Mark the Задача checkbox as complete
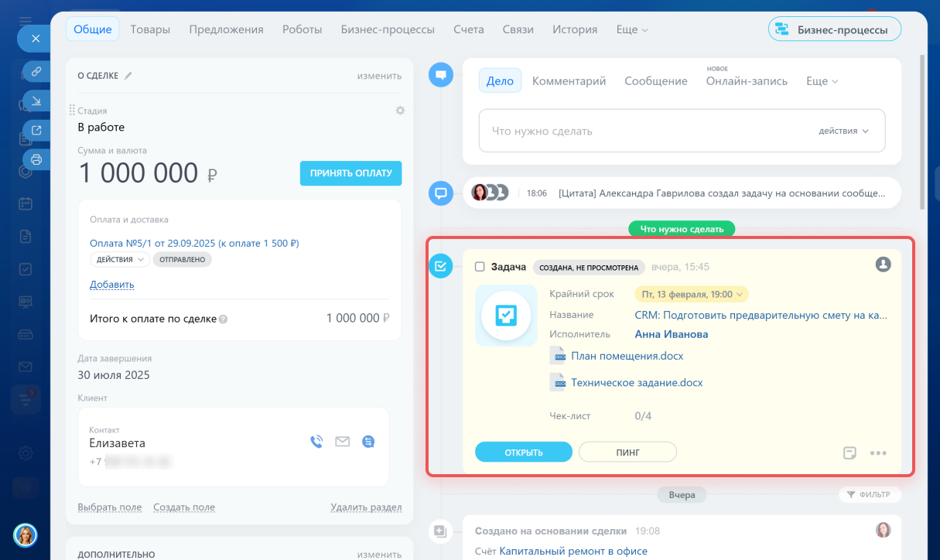940x560 pixels. coord(480,267)
